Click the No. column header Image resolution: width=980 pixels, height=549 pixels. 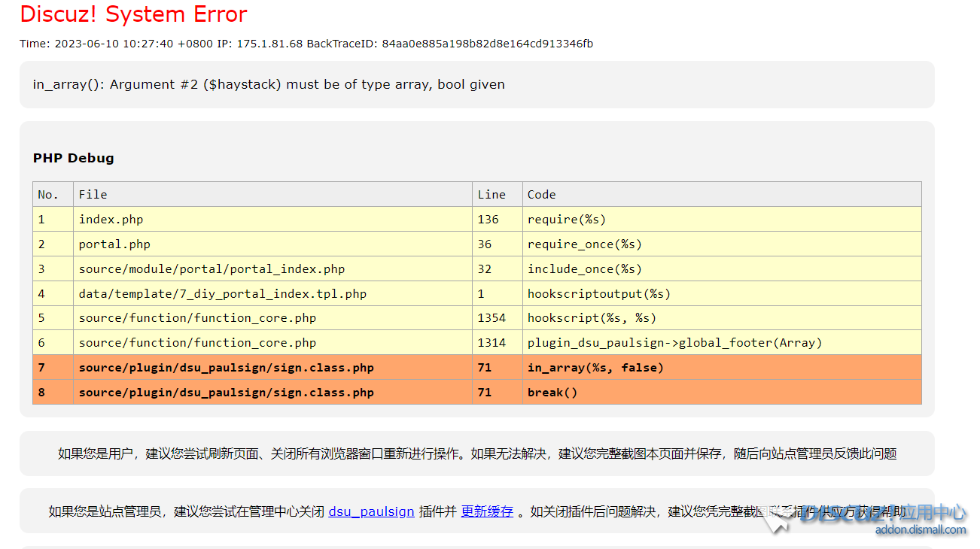tap(48, 195)
